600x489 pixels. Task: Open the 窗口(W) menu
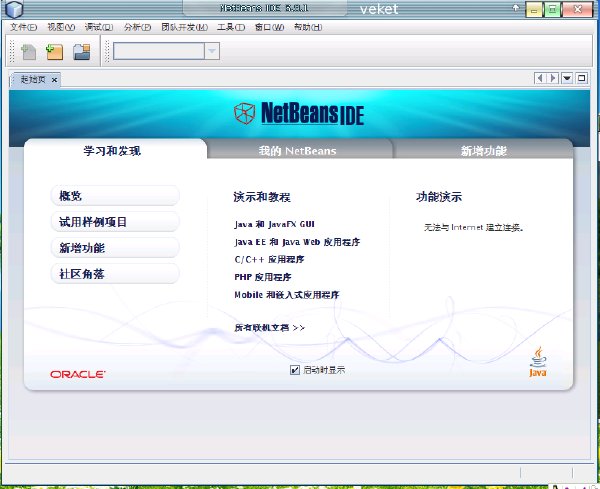(x=269, y=27)
